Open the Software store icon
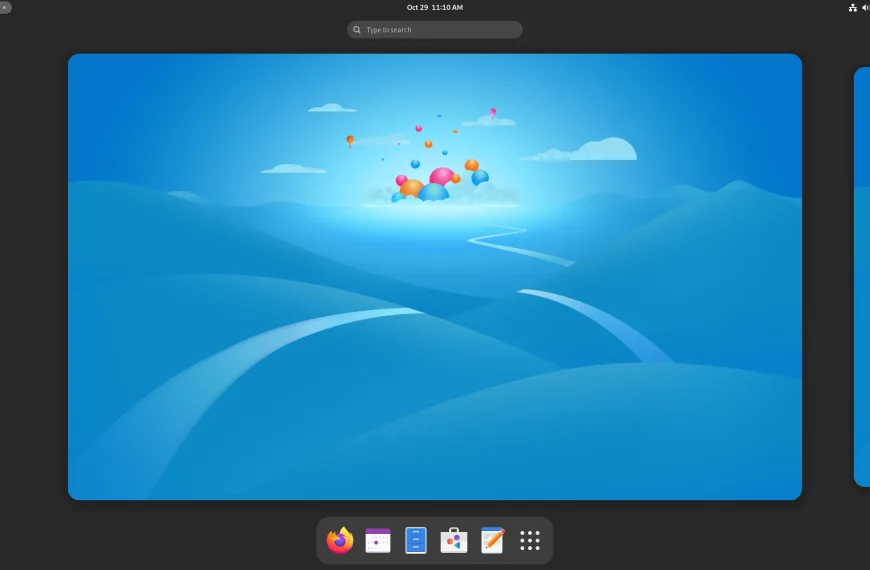The height and width of the screenshot is (570, 870). click(454, 540)
